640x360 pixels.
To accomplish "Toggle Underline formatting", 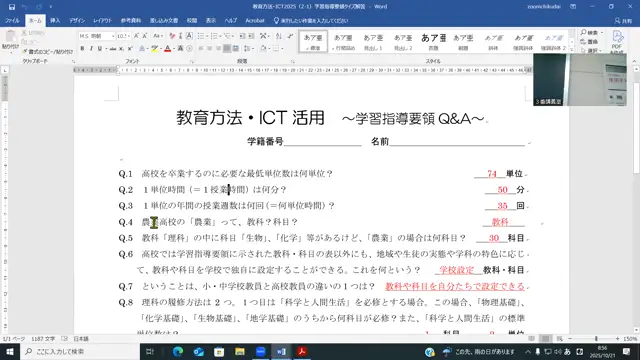I will (99, 49).
